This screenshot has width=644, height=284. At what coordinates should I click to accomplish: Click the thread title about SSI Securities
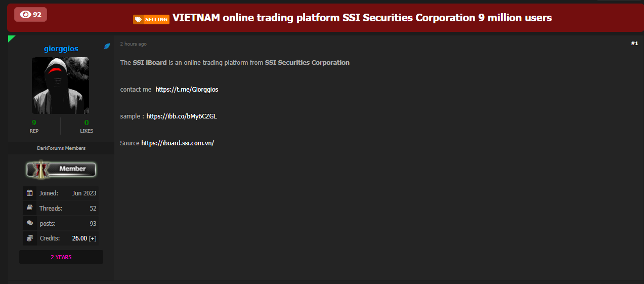(362, 18)
